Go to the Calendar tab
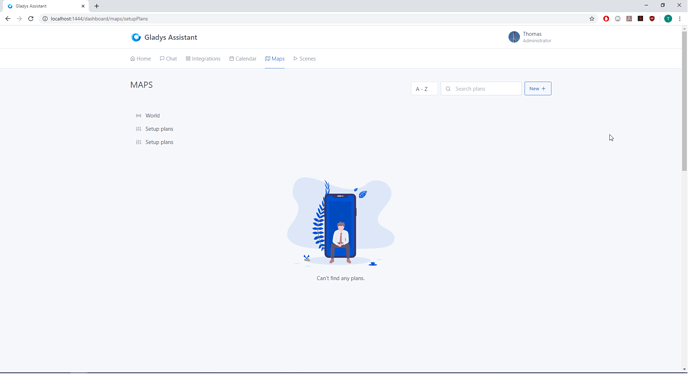 242,59
